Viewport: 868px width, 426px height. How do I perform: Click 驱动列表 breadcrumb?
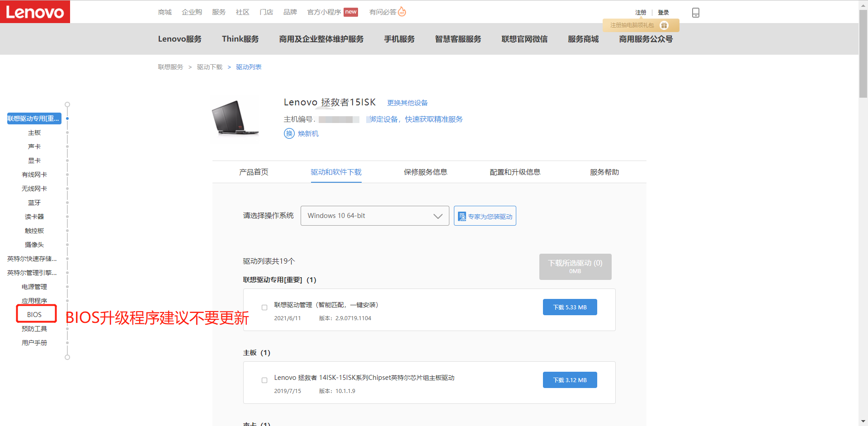249,67
